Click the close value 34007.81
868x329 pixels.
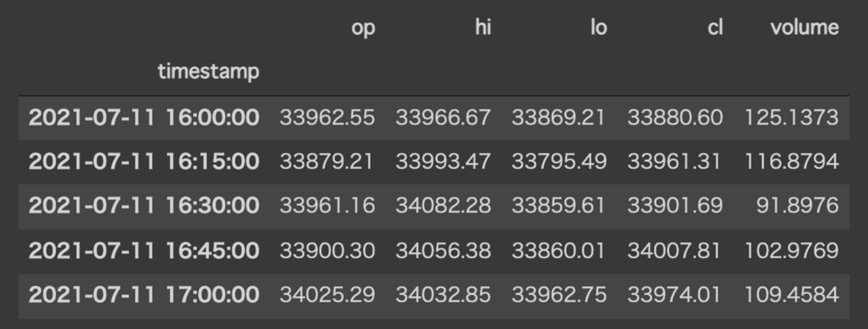pos(674,250)
